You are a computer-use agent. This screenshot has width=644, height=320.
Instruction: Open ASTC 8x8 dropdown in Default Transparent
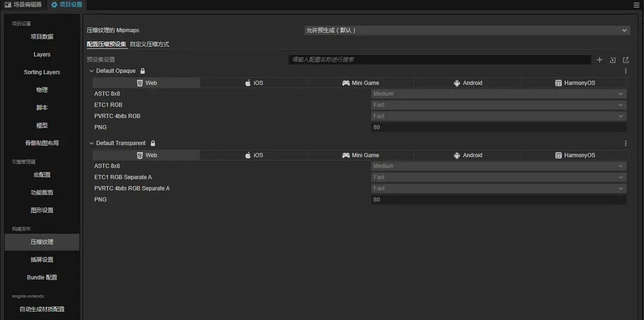tap(499, 166)
